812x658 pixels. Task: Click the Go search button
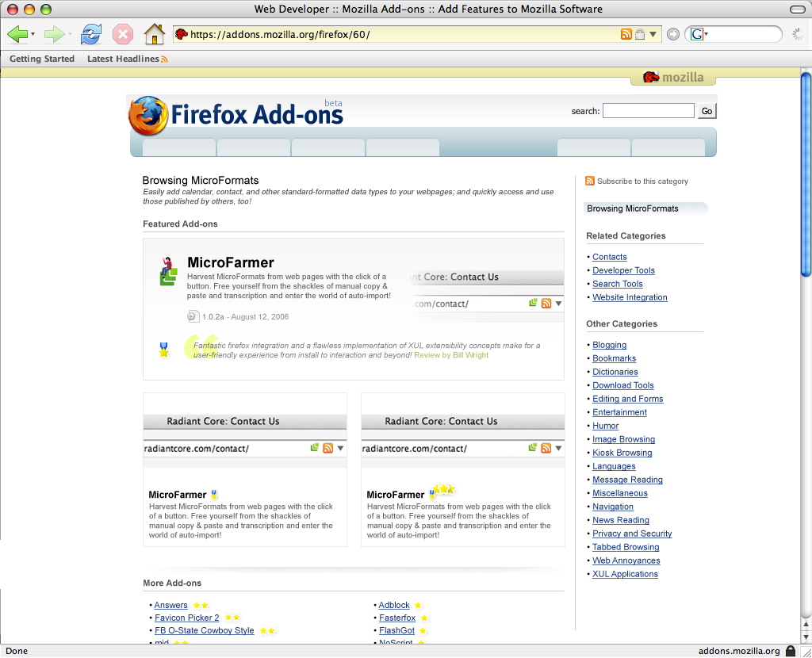(707, 111)
